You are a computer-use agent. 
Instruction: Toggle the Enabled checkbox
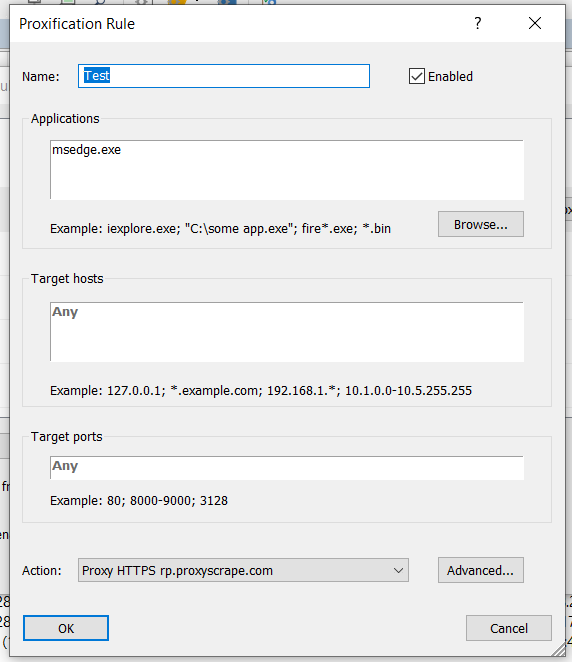click(417, 76)
